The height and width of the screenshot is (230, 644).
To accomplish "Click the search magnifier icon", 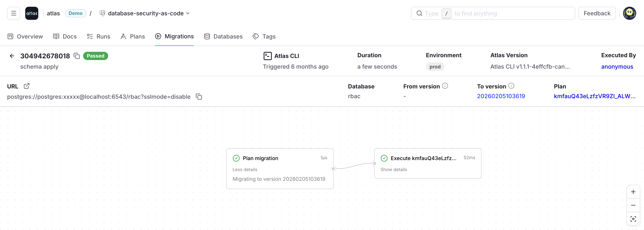I will click(x=419, y=13).
